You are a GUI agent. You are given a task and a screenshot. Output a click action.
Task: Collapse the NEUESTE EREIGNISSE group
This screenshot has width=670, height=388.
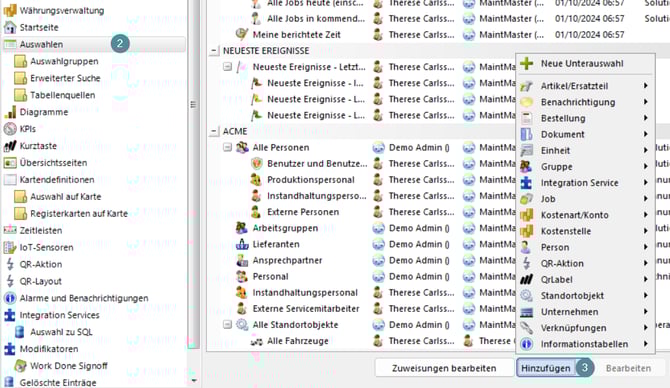point(214,51)
